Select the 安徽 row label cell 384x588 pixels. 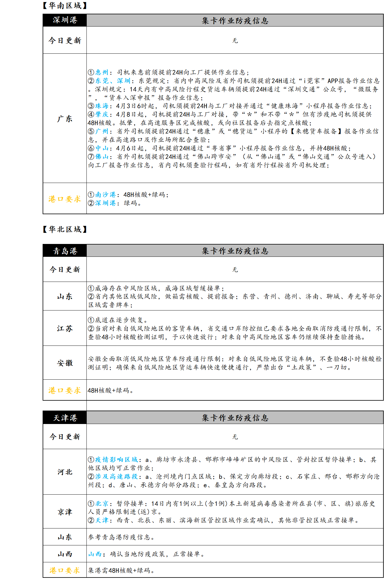[x=65, y=363]
